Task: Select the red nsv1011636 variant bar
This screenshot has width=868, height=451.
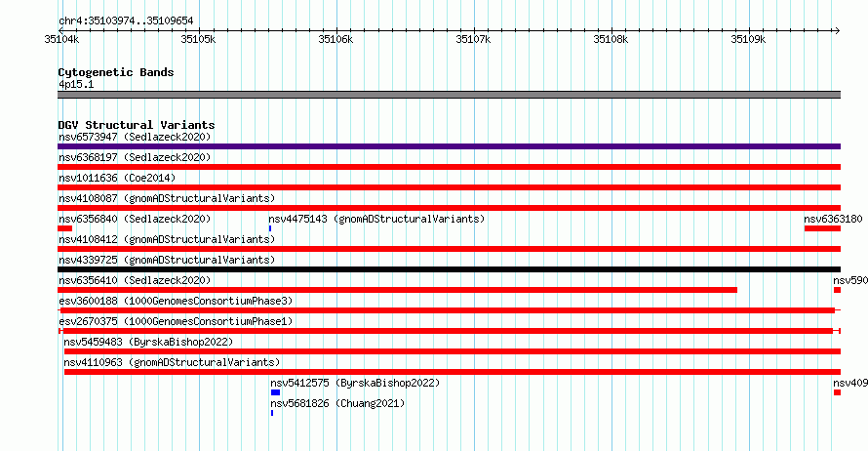Action: (x=449, y=187)
